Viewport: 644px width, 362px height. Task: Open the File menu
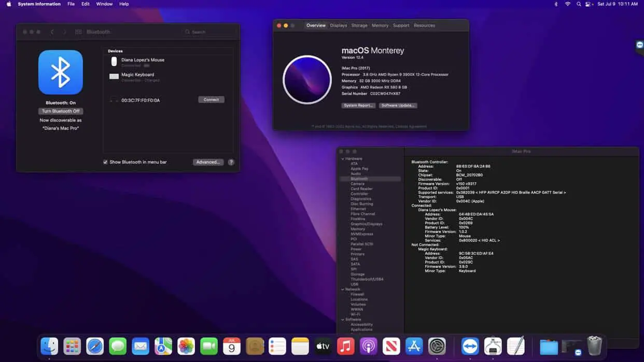pyautogui.click(x=71, y=4)
